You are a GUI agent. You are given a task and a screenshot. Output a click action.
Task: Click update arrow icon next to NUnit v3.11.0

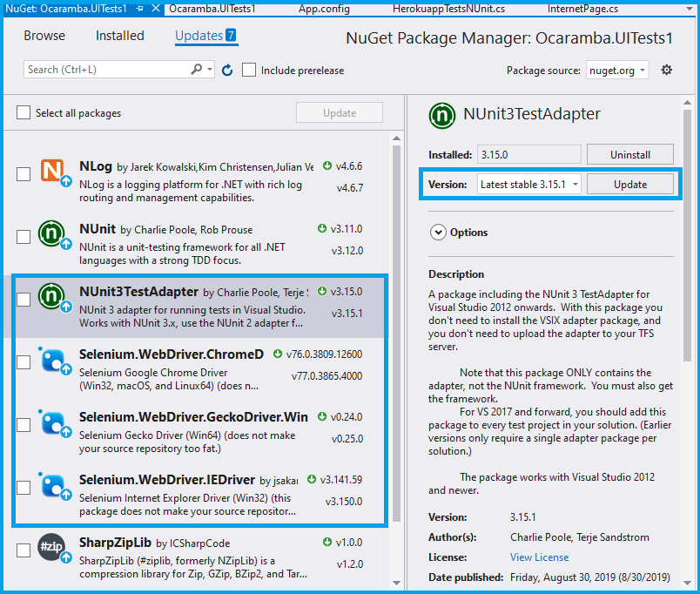[x=322, y=228]
